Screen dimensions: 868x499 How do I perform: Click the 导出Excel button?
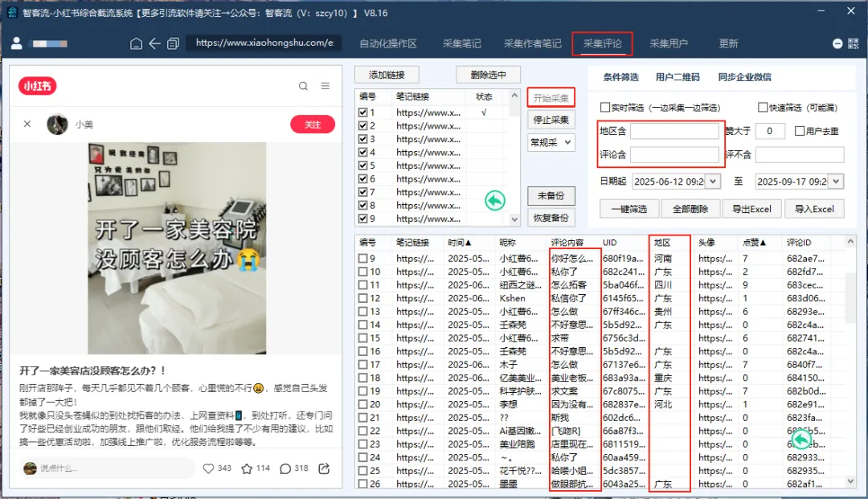(751, 209)
